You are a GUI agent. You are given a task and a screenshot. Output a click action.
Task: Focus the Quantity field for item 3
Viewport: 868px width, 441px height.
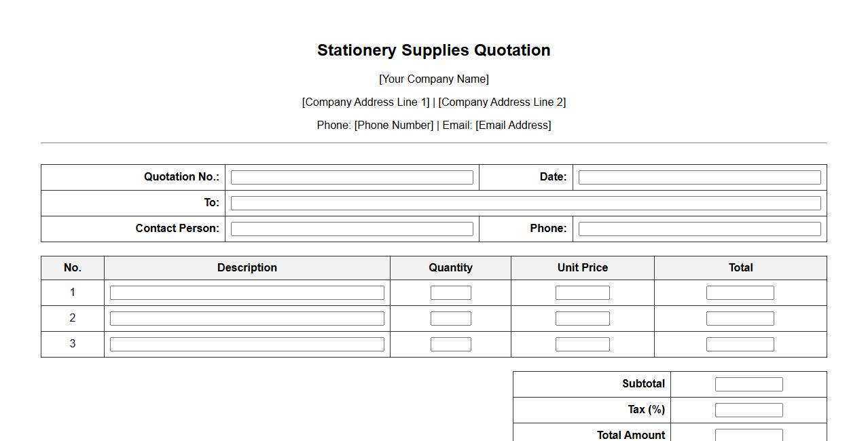[451, 345]
